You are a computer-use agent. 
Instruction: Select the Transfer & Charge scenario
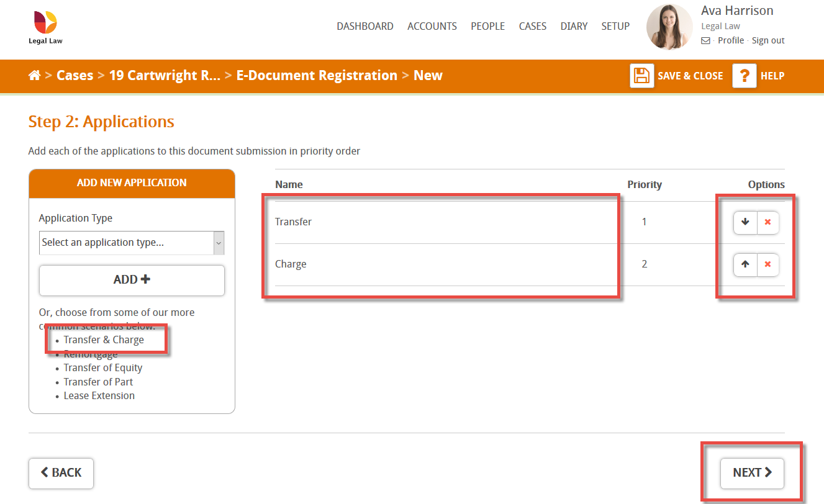click(x=104, y=340)
